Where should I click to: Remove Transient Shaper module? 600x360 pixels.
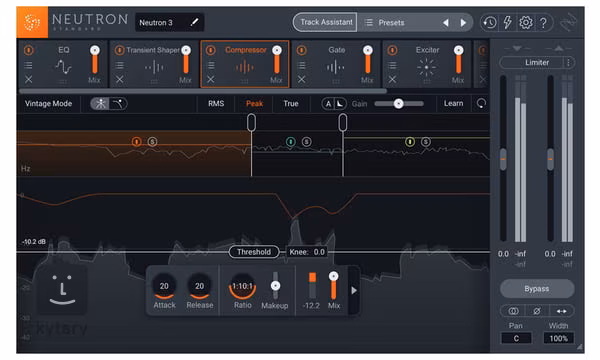[x=120, y=80]
